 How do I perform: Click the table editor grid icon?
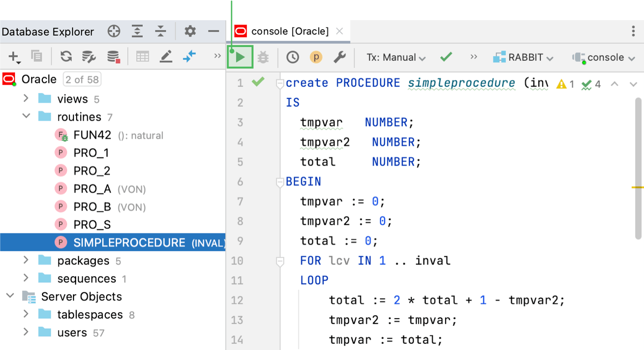click(143, 57)
